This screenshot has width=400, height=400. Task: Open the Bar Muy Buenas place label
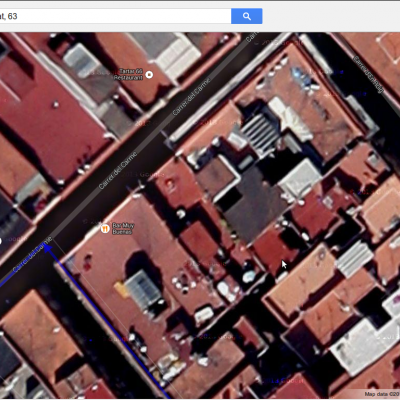point(123,228)
